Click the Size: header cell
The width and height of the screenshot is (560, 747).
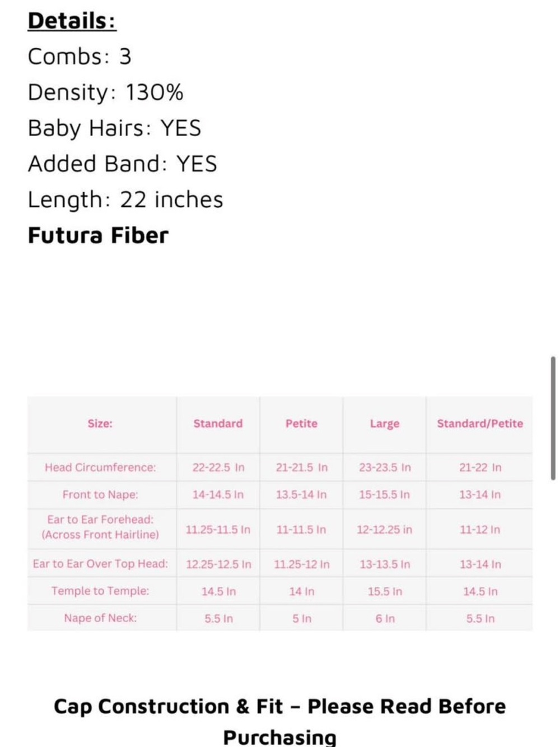(100, 424)
